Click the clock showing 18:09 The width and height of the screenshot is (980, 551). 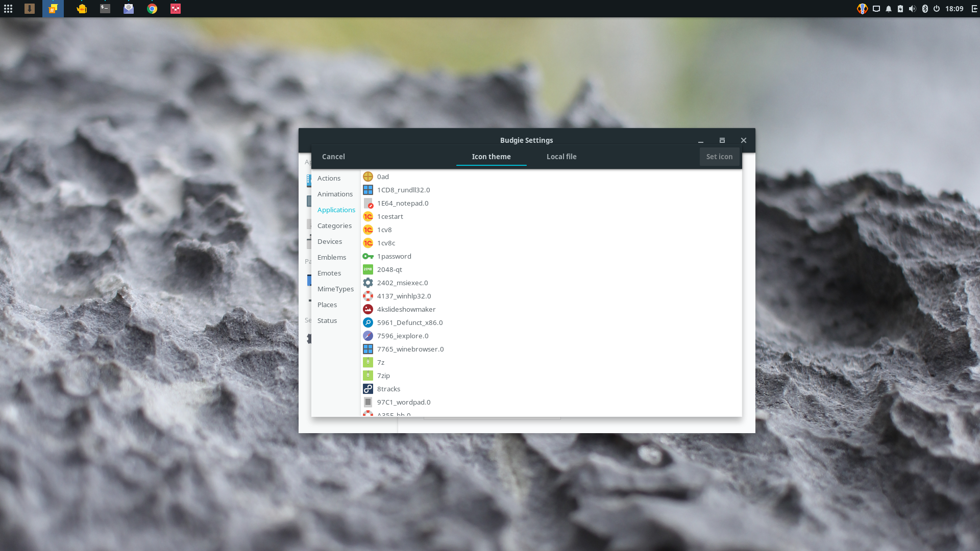[x=954, y=9]
